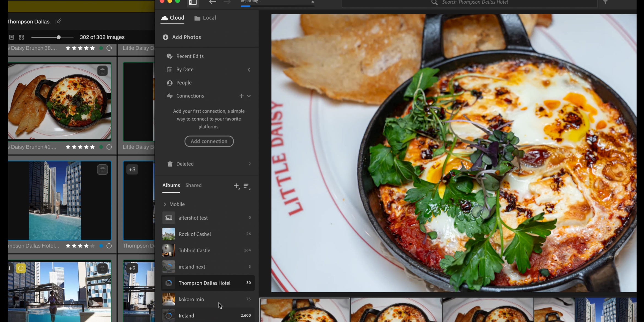This screenshot has height=322, width=644.
Task: Click the edit pencil icon beside Thompson Dallas
Action: coord(58,21)
